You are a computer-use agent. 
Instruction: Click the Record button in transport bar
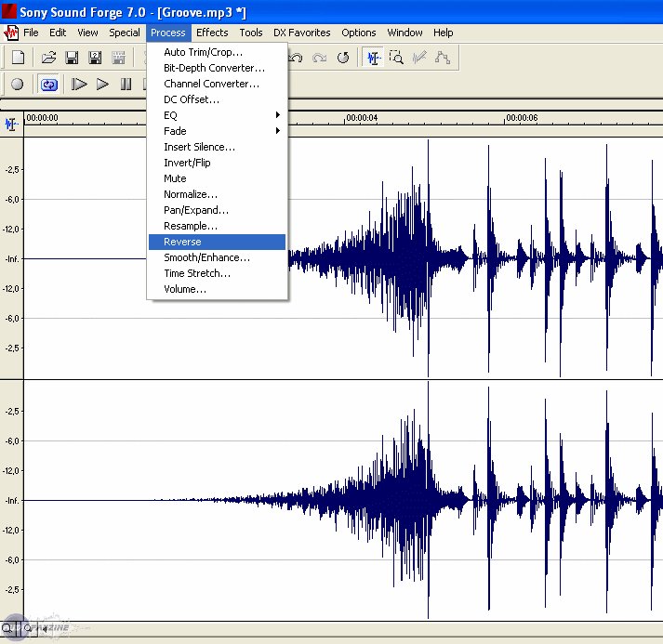tap(17, 84)
